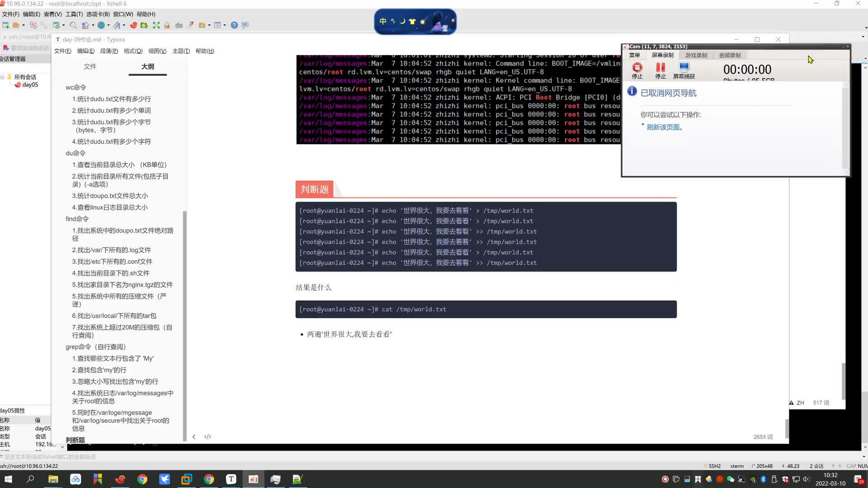Switch Typora sidebar to 大纲 tab
The image size is (868, 488).
pyautogui.click(x=148, y=66)
